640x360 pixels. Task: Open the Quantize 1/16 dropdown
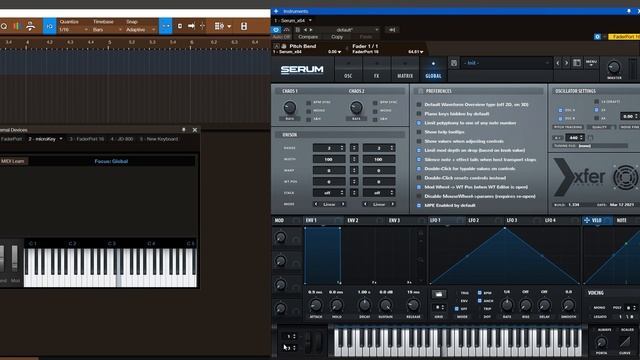pos(73,29)
